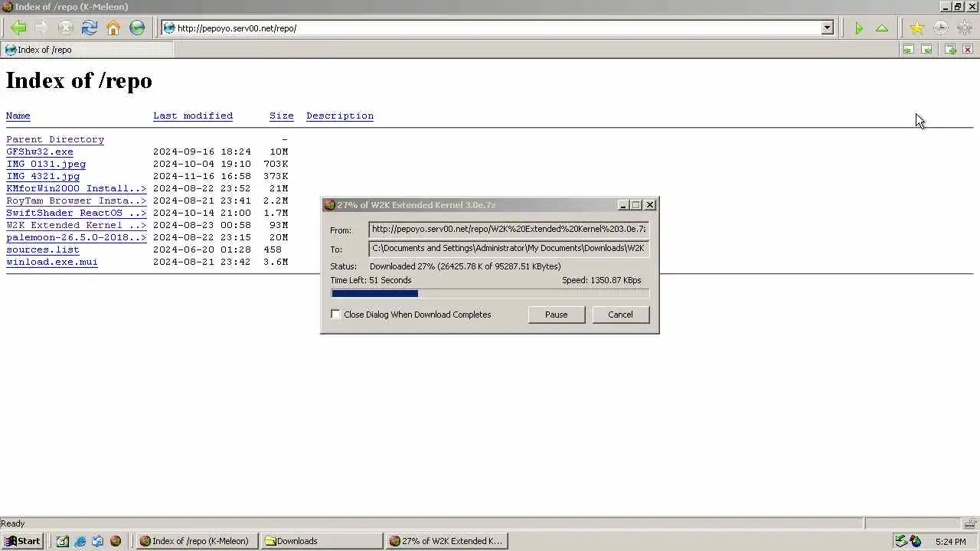
Task: Open History with the clock icon
Action: tap(940, 28)
